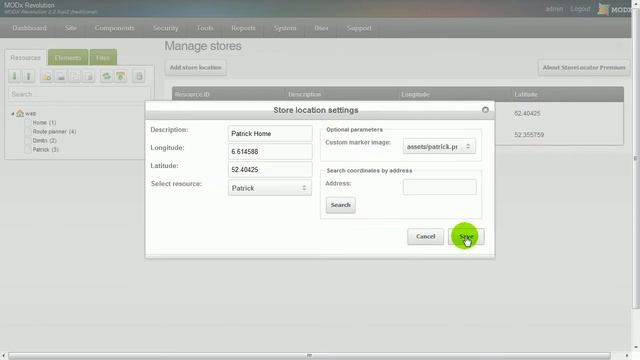Click the Search button for address coordinates
Screen dimensions: 640x360
340,205
